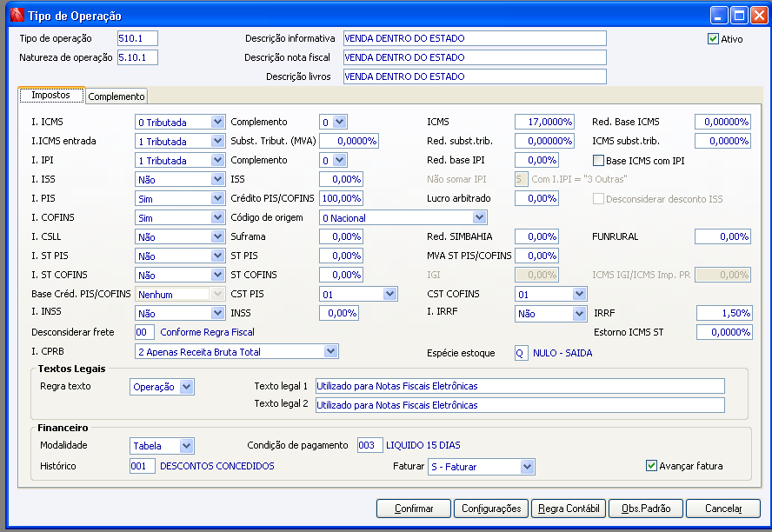
Task: Click the Descrição informativa text field
Action: [474, 38]
